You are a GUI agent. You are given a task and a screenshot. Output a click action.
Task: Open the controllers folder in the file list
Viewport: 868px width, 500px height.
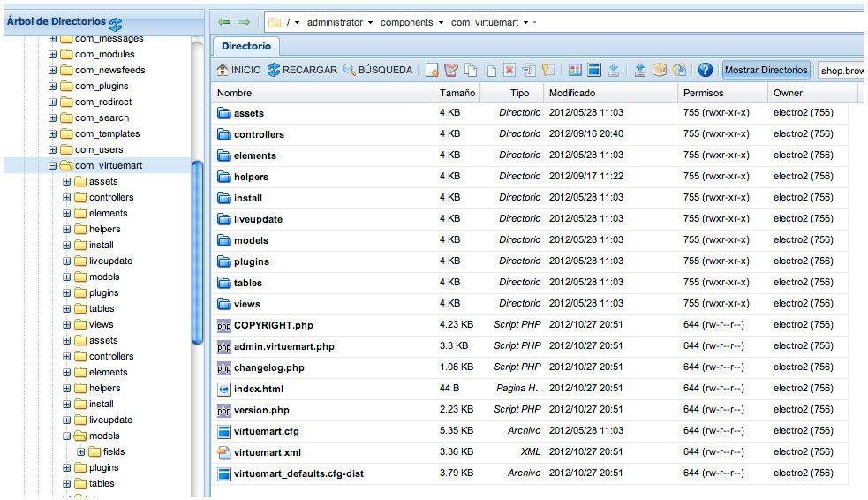259,134
